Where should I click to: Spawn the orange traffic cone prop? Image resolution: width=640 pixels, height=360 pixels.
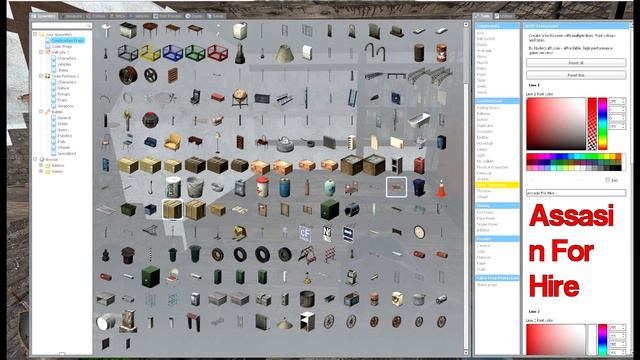(441, 187)
